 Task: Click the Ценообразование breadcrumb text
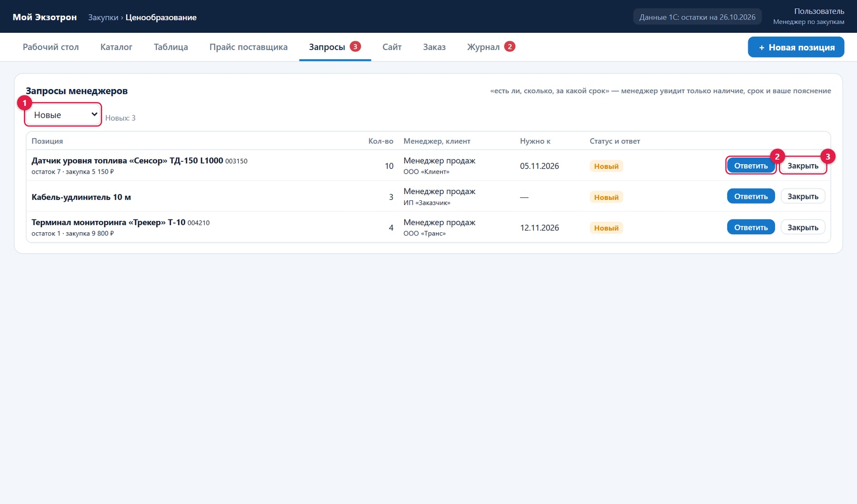(161, 17)
